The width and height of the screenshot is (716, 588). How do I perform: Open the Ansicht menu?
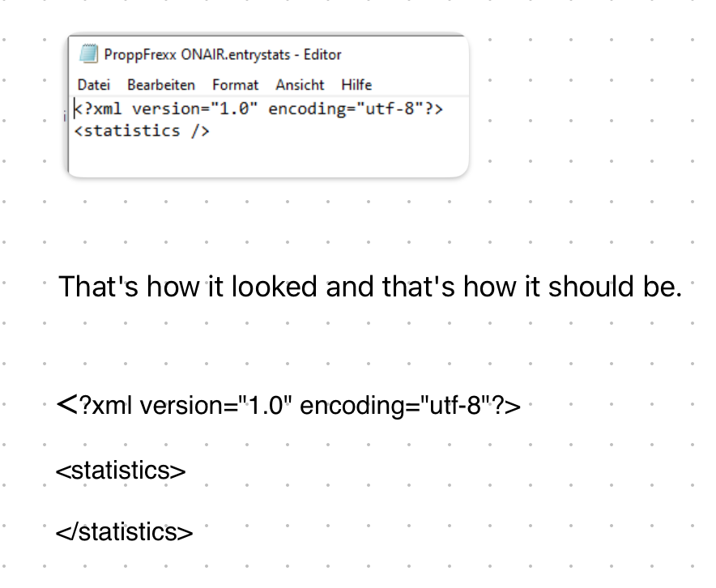(x=300, y=84)
